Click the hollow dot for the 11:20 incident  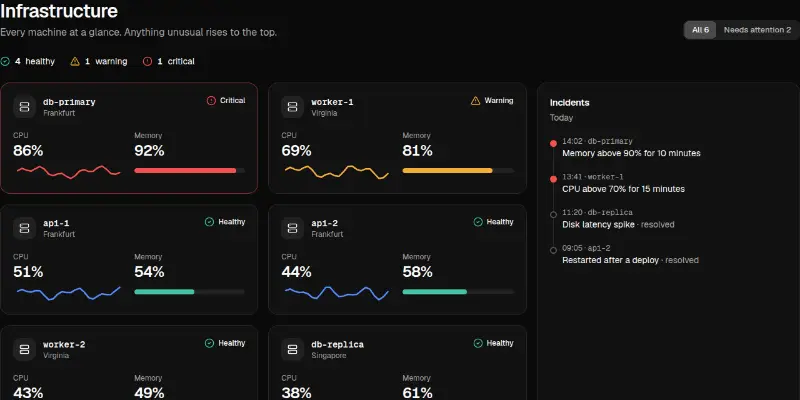[553, 215]
